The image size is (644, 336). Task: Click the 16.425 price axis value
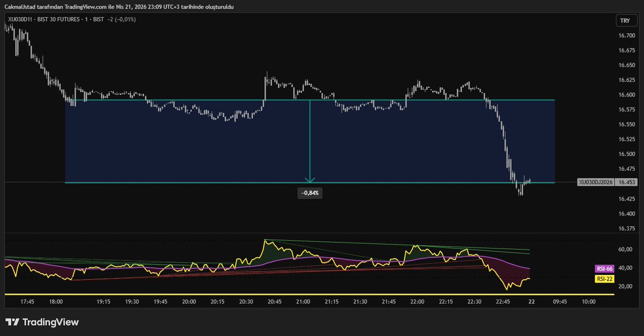pyautogui.click(x=627, y=199)
